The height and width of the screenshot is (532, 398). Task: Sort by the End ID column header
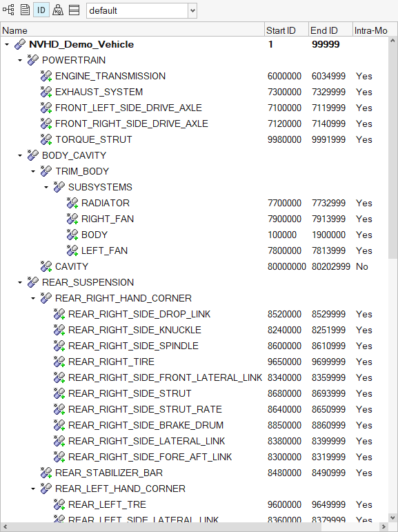(x=330, y=30)
